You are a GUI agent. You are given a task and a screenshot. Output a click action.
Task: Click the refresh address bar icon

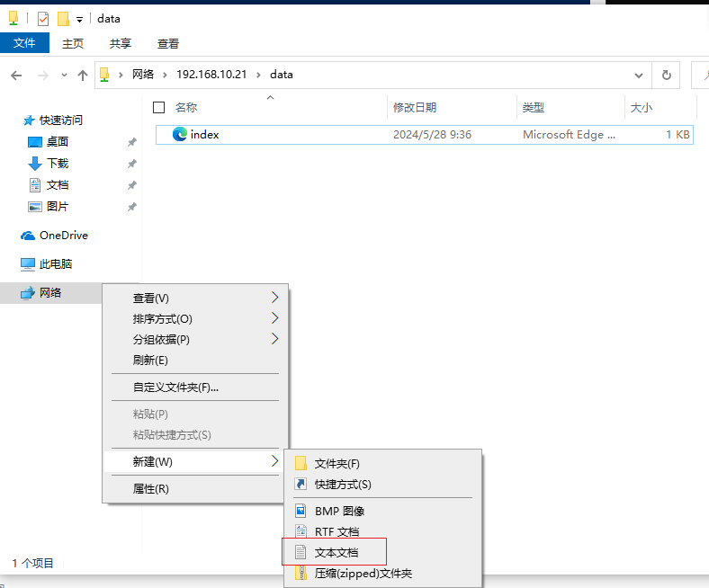[x=666, y=75]
